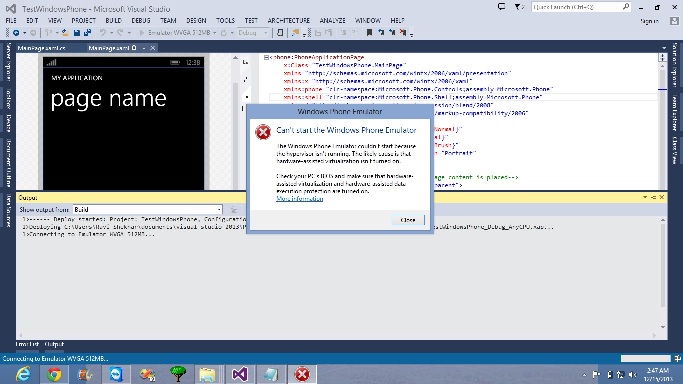This screenshot has height=384, width=683.
Task: Open the FILE menu
Action: [11, 20]
